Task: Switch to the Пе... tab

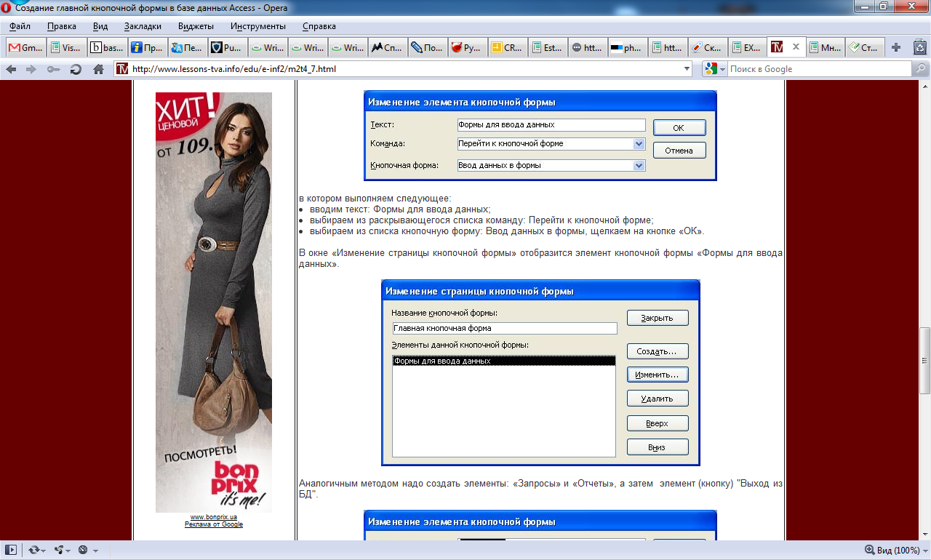Action: tap(188, 47)
